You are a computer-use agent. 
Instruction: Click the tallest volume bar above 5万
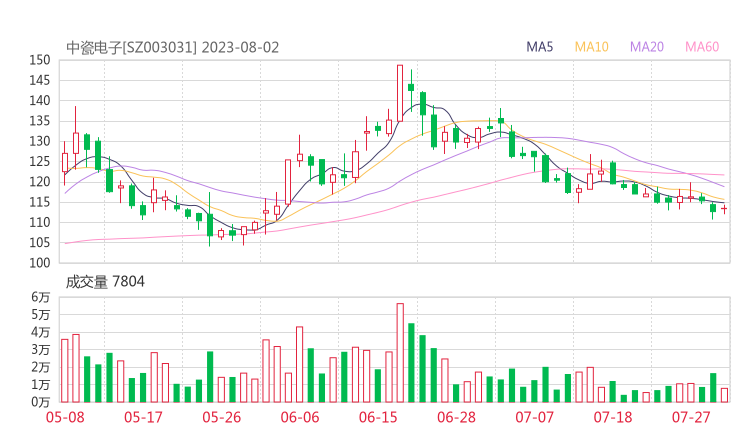[x=400, y=353]
